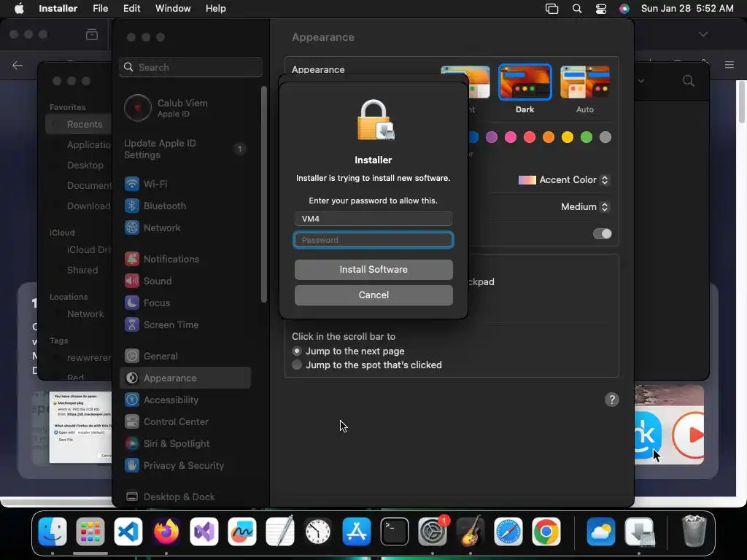Open Update Apple ID Settings
Image resolution: width=747 pixels, height=560 pixels.
click(185, 149)
